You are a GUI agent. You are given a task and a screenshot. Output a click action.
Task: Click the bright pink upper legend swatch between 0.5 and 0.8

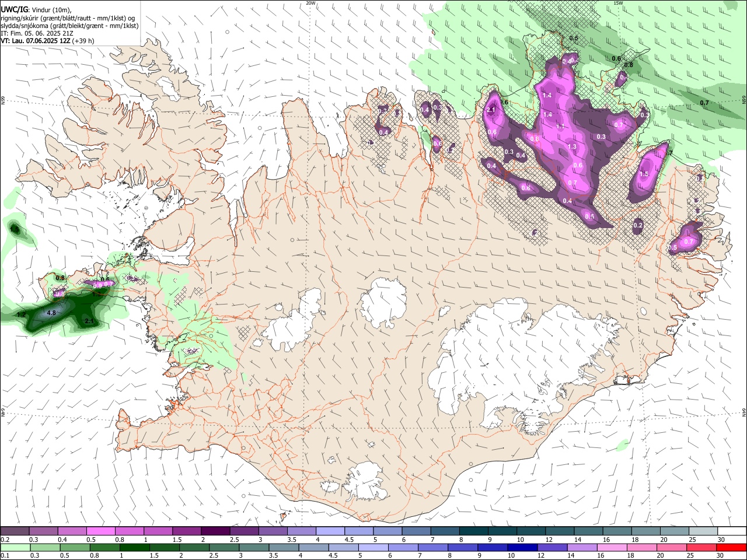pyautogui.click(x=101, y=531)
